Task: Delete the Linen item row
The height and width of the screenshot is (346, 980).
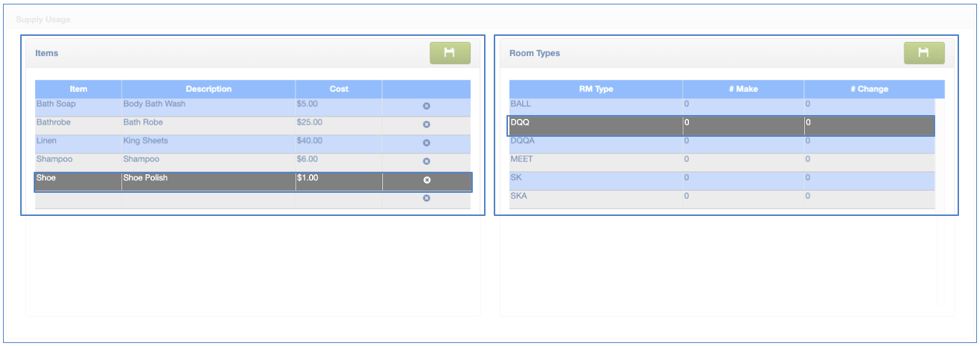Action: coord(426,143)
